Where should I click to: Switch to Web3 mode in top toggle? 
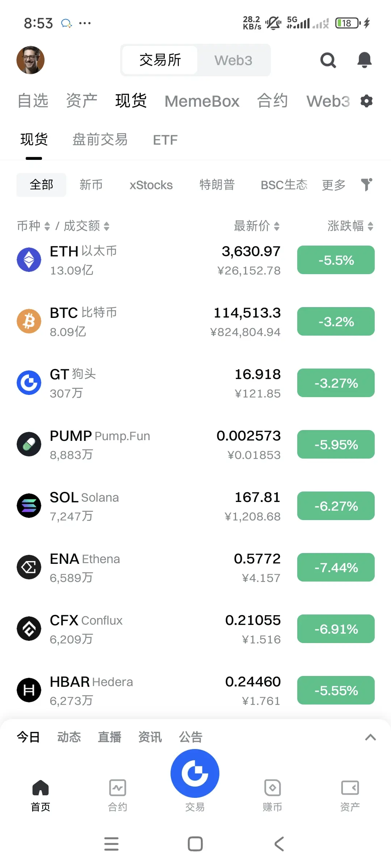tap(233, 60)
